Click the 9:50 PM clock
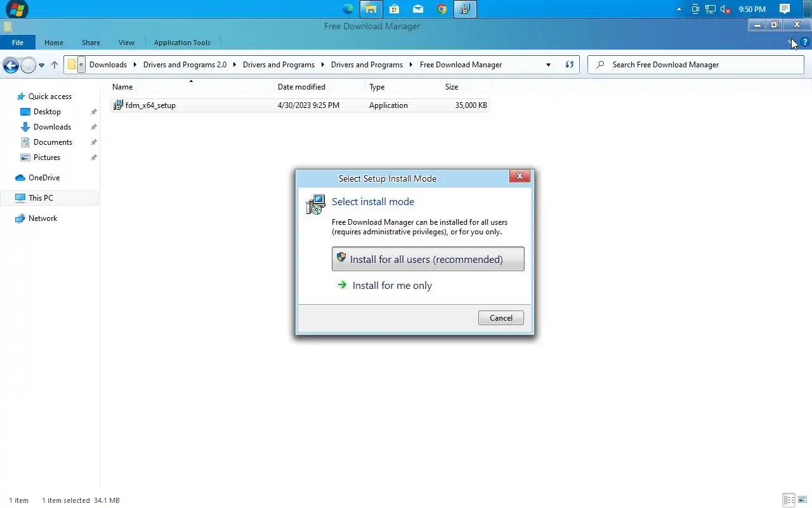 (752, 10)
